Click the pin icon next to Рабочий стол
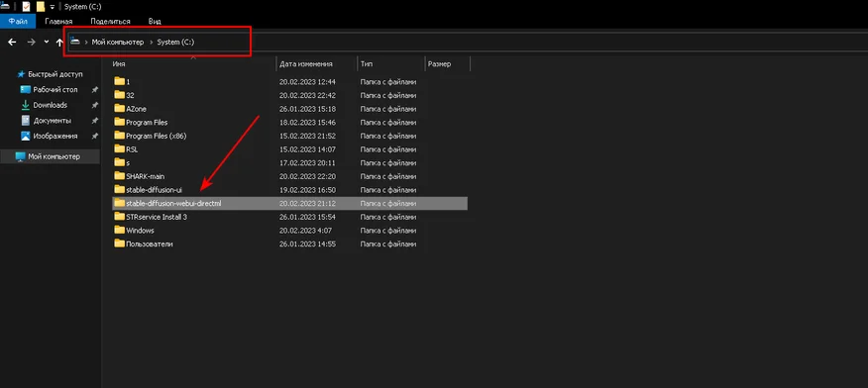 [95, 89]
